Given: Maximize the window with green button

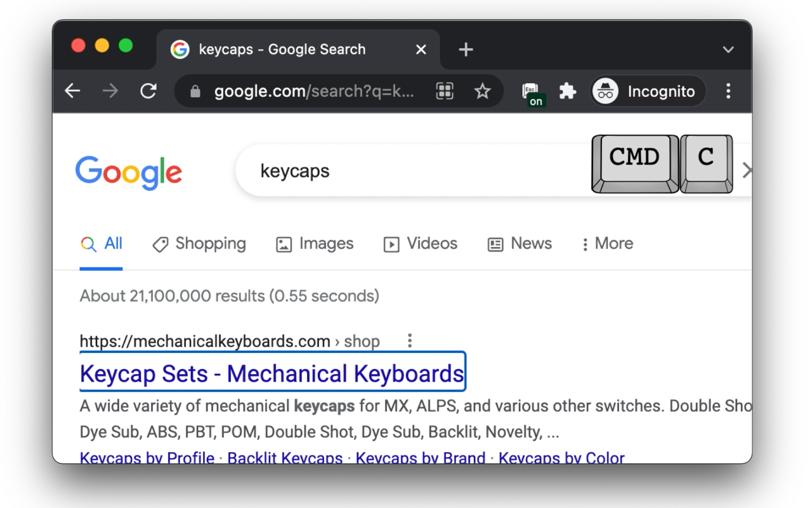Looking at the screenshot, I should [x=126, y=46].
